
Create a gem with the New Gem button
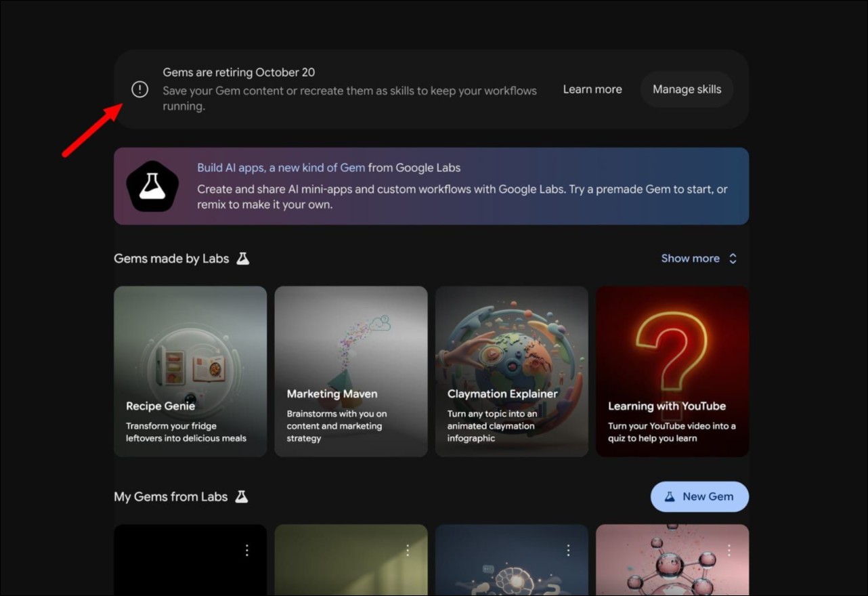(x=699, y=496)
